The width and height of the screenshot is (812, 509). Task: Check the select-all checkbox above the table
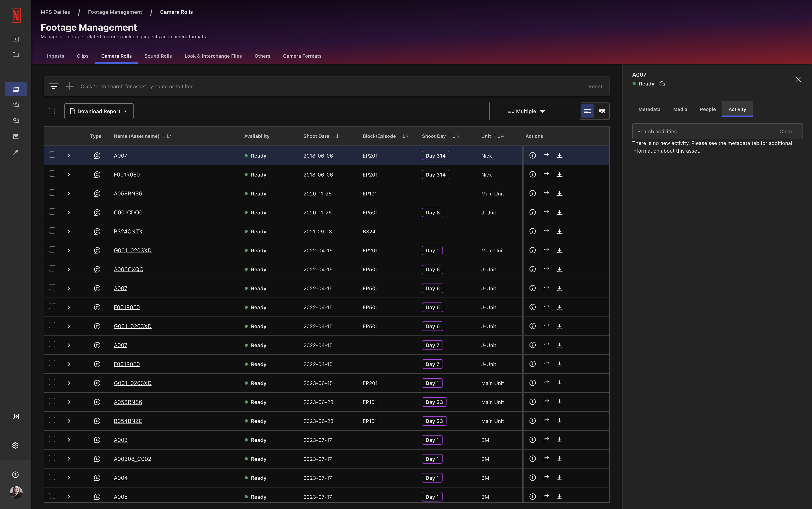(x=52, y=111)
